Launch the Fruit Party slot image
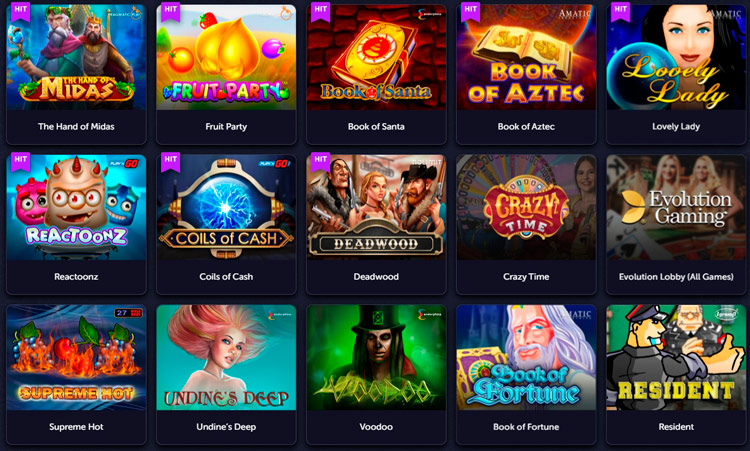Image resolution: width=750 pixels, height=451 pixels. pos(226,57)
